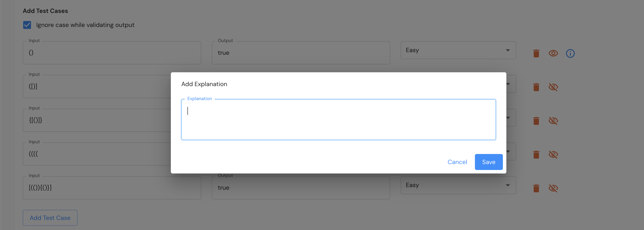Image resolution: width=644 pixels, height=230 pixels.
Task: Toggle visibility of the () test case
Action: click(553, 53)
